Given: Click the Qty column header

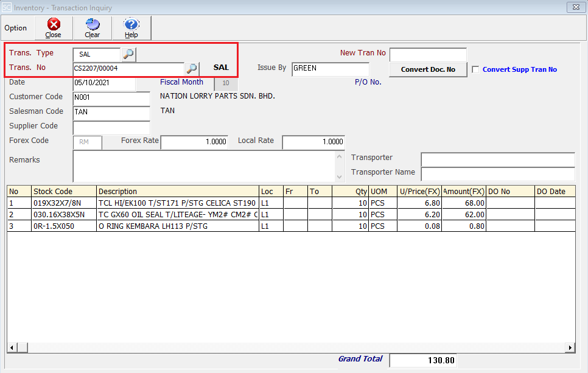Looking at the screenshot, I should 350,191.
